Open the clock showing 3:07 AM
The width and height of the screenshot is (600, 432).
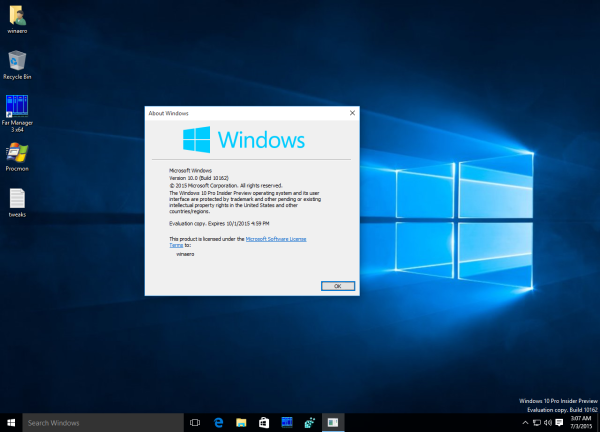(581, 422)
